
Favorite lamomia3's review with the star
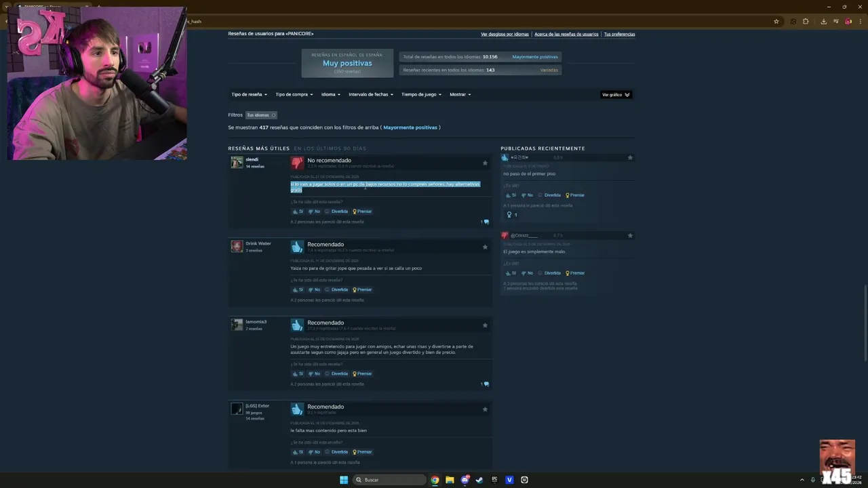tap(485, 325)
